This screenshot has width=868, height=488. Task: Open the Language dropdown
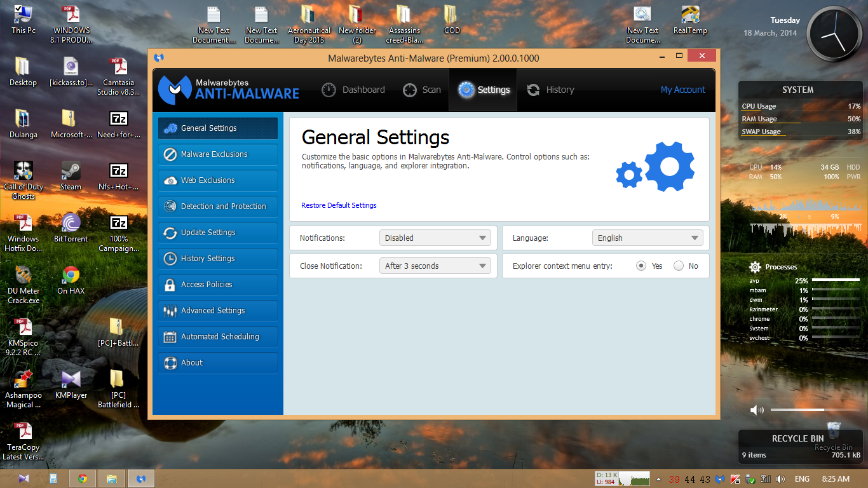pos(648,238)
